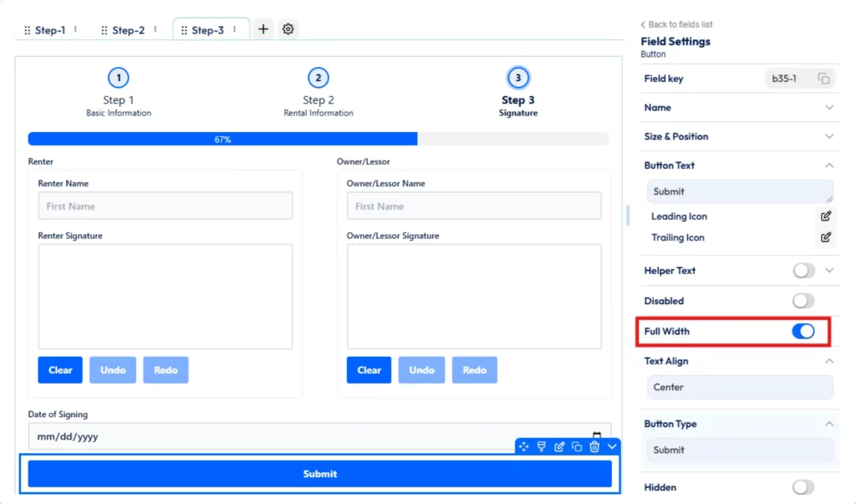Image resolution: width=856 pixels, height=504 pixels.
Task: Disable the Full Width toggle
Action: tap(803, 331)
